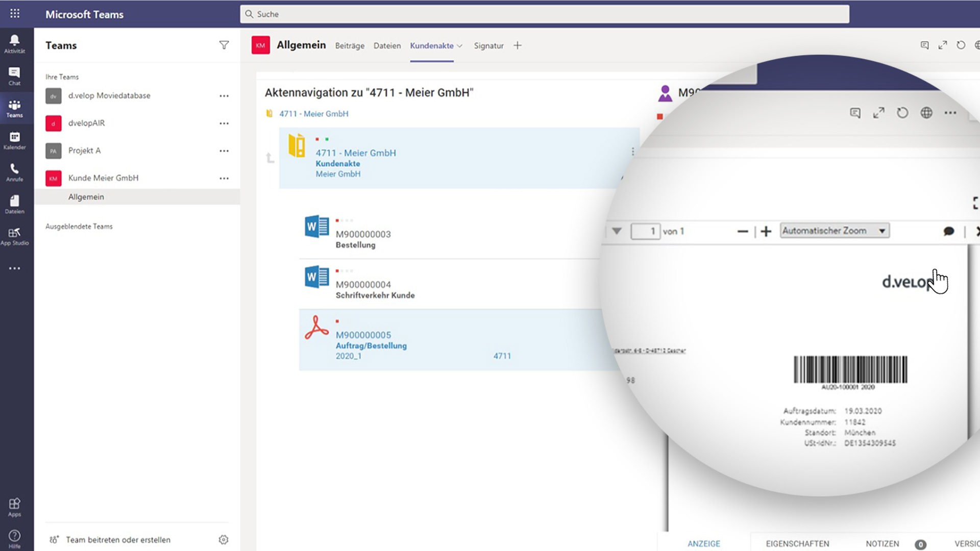Reload tab using the magnified refresh icon
This screenshot has width=980, height=551.
point(902,113)
